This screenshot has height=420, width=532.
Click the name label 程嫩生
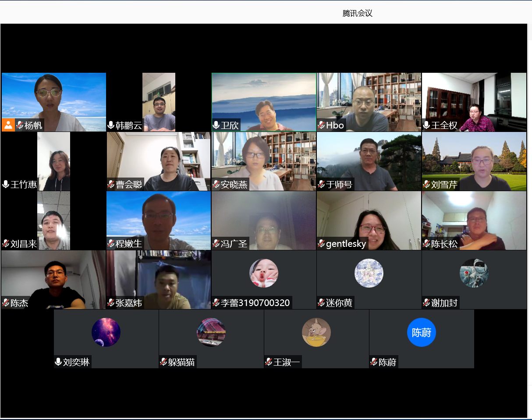tap(129, 244)
